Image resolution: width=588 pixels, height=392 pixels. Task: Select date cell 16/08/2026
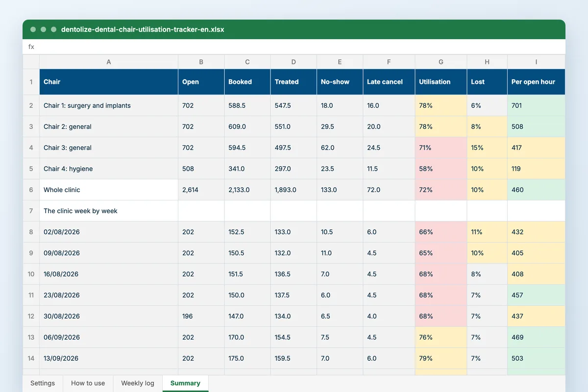[x=109, y=274]
